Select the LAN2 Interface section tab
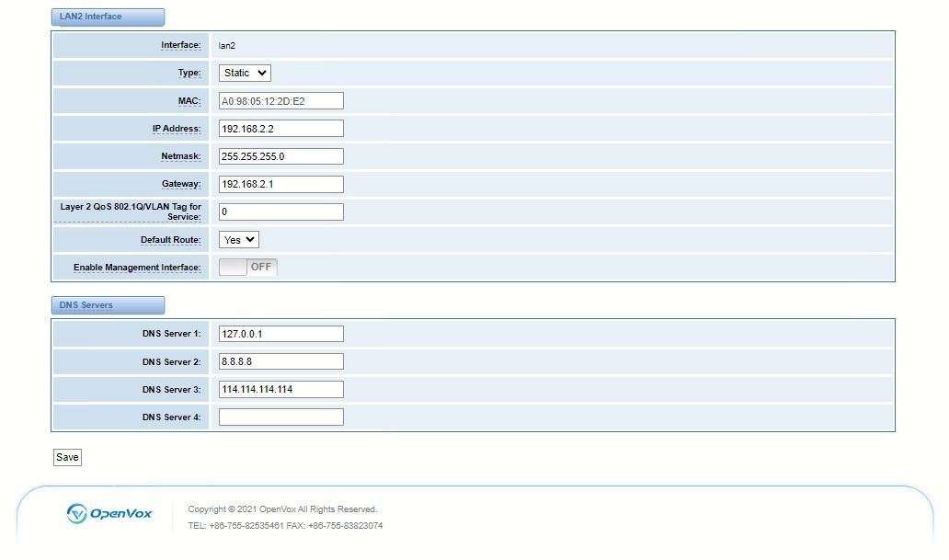The height and width of the screenshot is (560, 949). coord(108,17)
